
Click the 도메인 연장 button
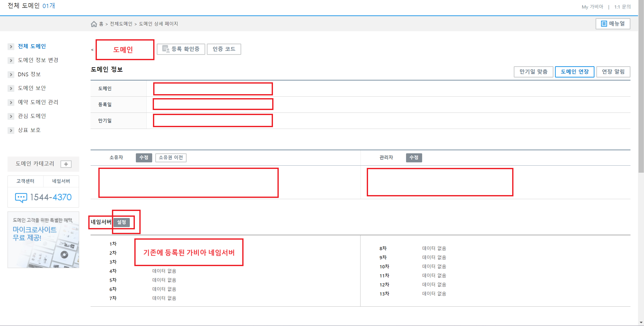tap(575, 72)
